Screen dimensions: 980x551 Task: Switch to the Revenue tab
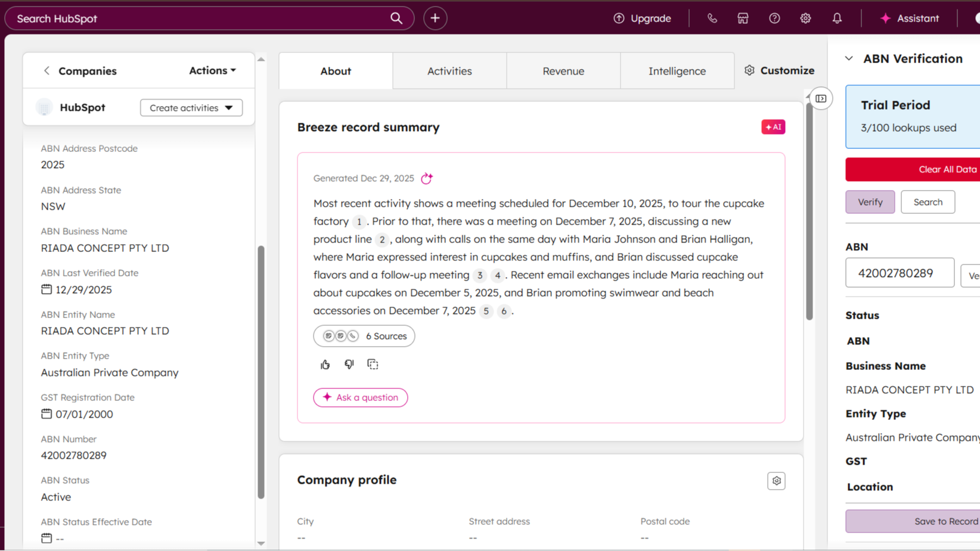click(563, 71)
